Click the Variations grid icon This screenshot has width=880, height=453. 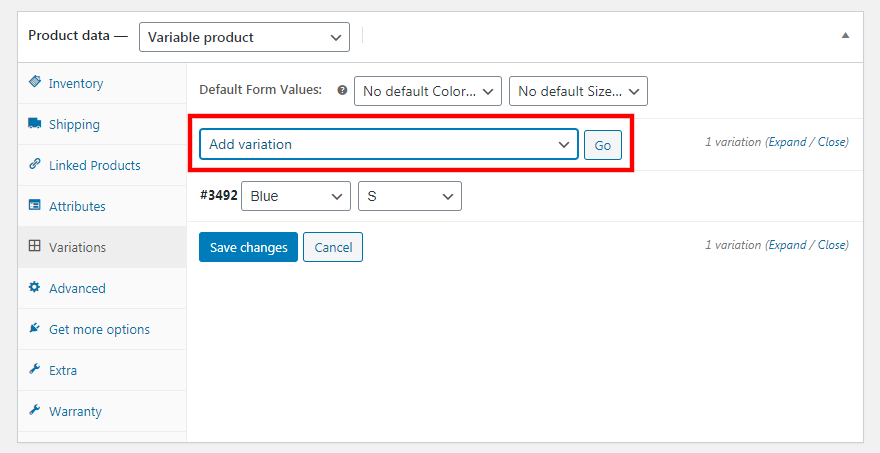click(35, 246)
